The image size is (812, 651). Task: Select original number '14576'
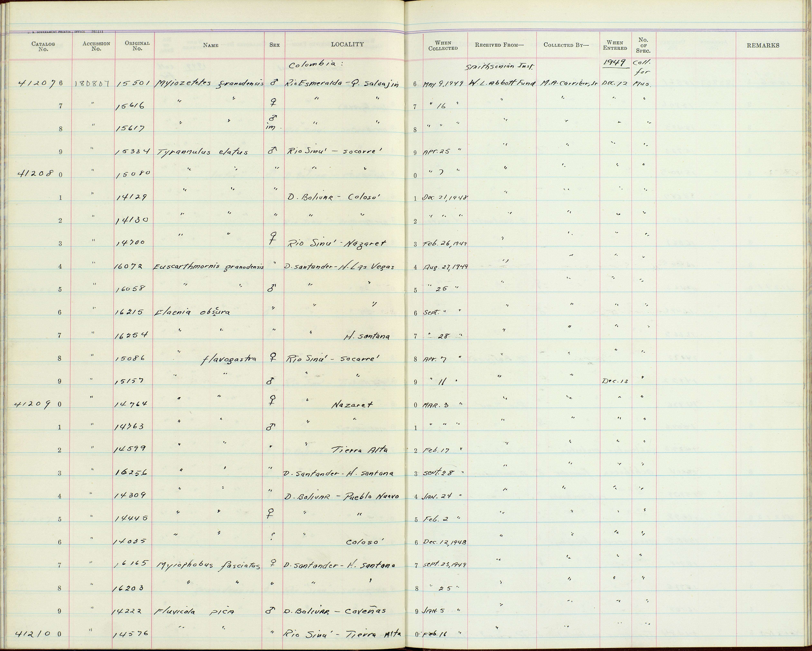(131, 634)
